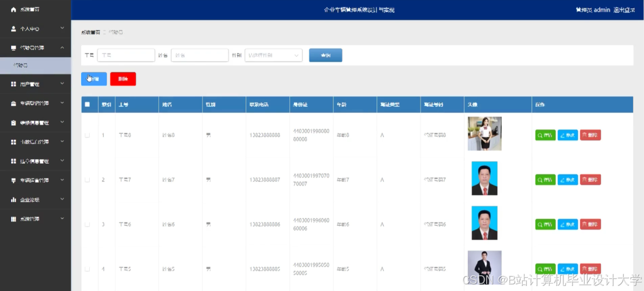This screenshot has height=291, width=644.
Task: Click the table icon beside 系统管理
Action: click(14, 219)
